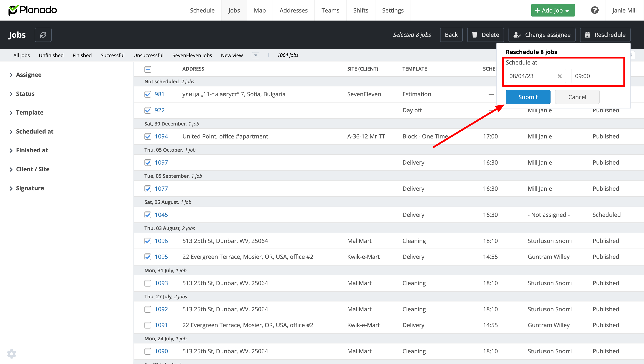Viewport: 644px width, 364px height.
Task: Switch to the Unfinished jobs view
Action: click(x=51, y=55)
